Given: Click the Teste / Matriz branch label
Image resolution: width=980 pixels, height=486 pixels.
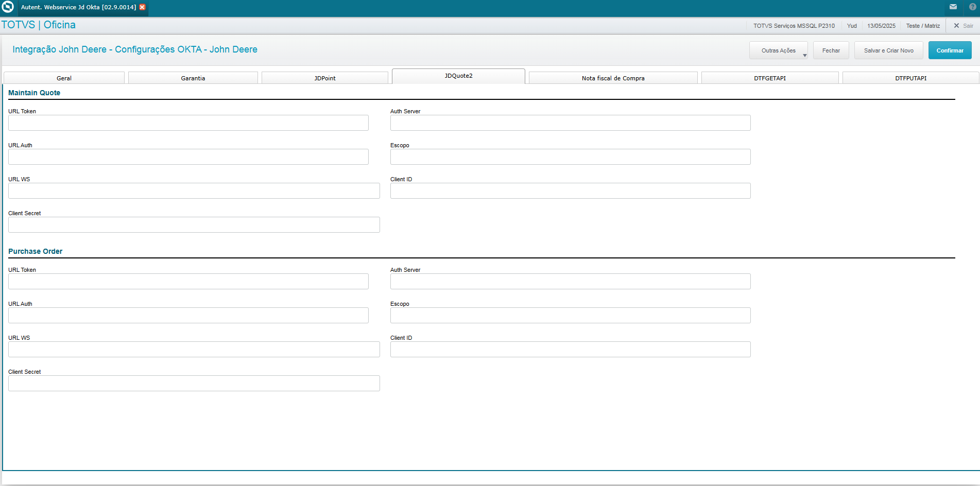Looking at the screenshot, I should coord(923,26).
